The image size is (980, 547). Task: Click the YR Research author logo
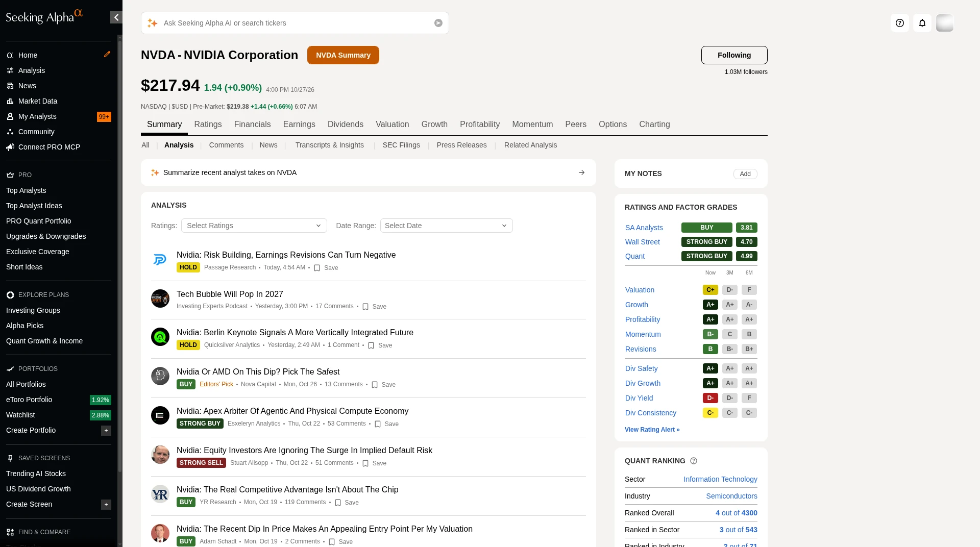160,494
